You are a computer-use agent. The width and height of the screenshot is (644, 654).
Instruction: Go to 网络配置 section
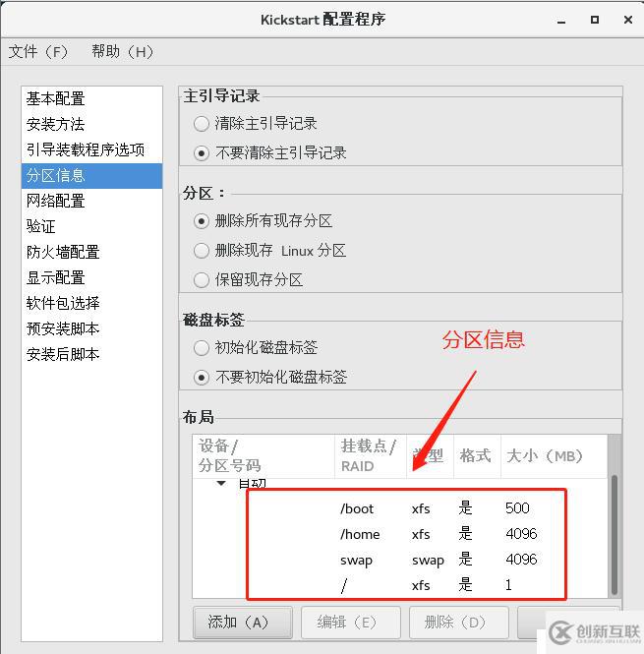(x=91, y=201)
